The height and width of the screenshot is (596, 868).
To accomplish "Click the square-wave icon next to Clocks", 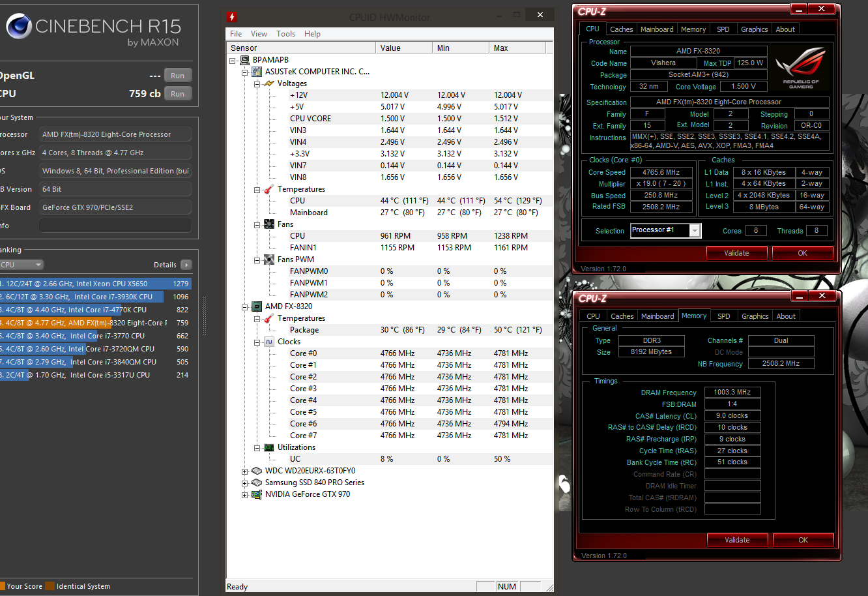I will (x=269, y=342).
